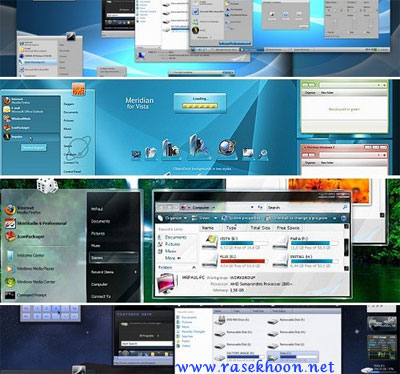
Task: Click the yellow Loading progress bar
Action: (200, 106)
